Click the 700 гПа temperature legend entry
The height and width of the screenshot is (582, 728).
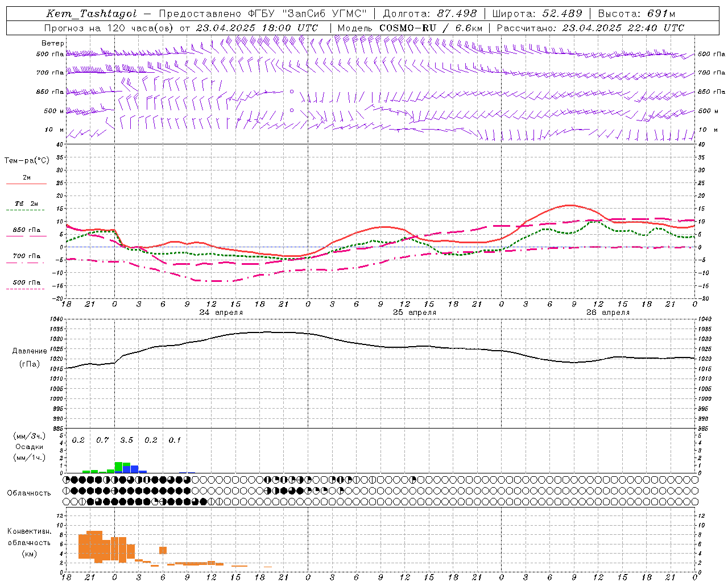pyautogui.click(x=26, y=256)
